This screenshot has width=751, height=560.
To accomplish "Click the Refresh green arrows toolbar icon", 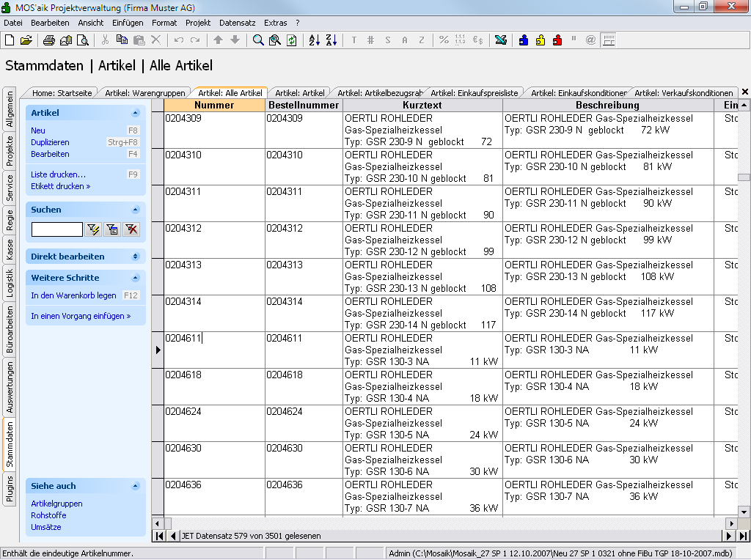I will (292, 40).
